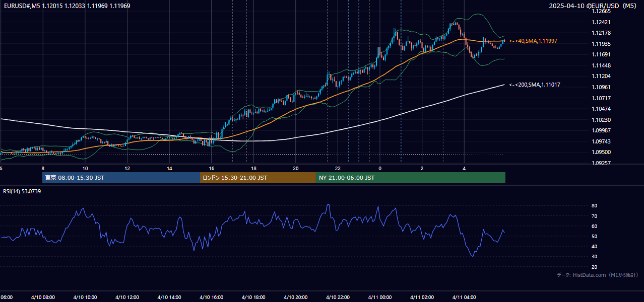Click price axis value 1.09257
The image size is (644, 302).
[601, 163]
